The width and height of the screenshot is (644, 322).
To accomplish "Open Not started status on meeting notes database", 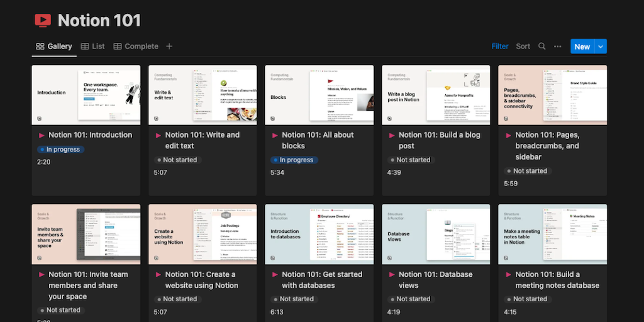I will pyautogui.click(x=528, y=299).
